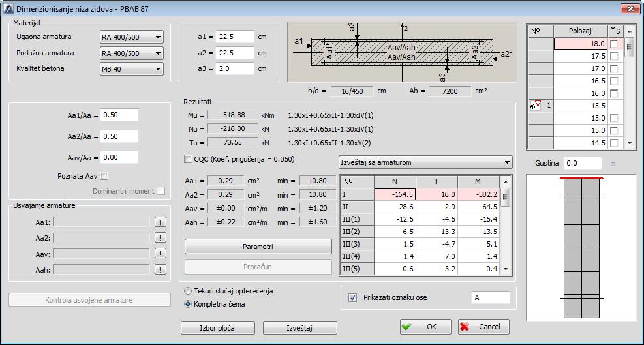Click the Izbor ploča button
Image resolution: width=644 pixels, height=345 pixels.
point(218,328)
